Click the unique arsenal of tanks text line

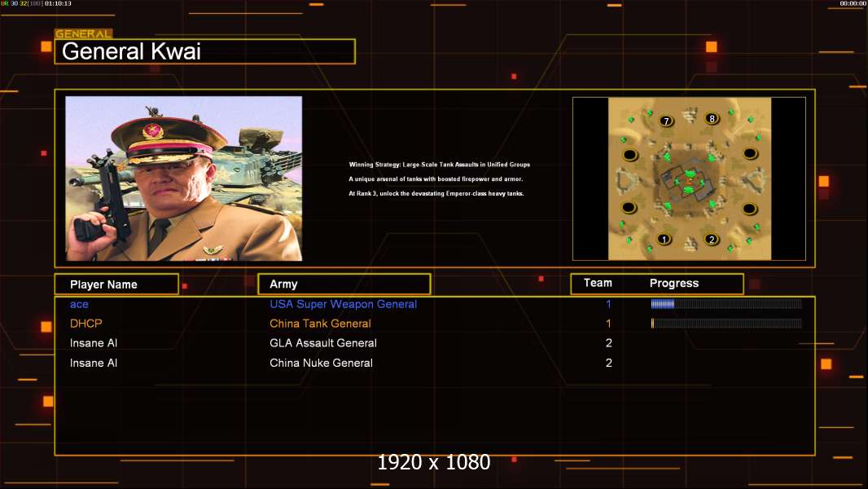click(436, 178)
